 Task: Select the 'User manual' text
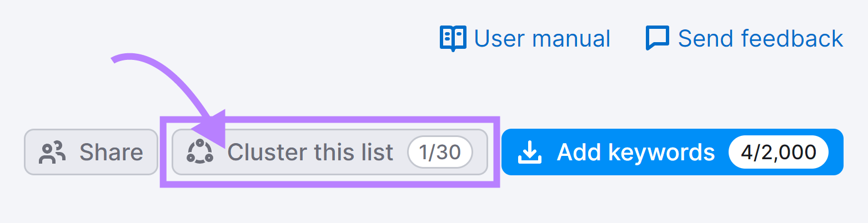[x=543, y=39]
